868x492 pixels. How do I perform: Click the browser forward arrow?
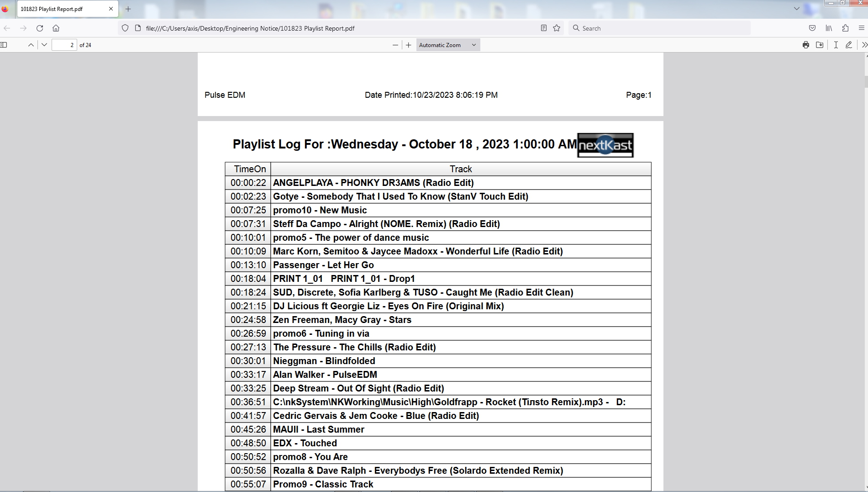23,28
